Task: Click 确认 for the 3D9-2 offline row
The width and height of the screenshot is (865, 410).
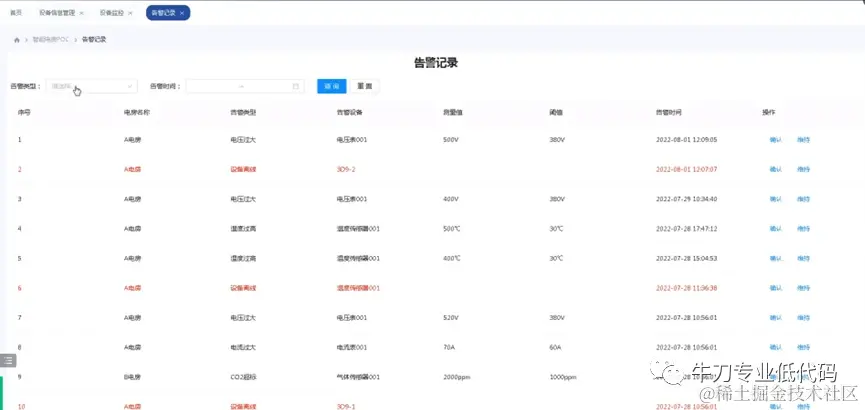Action: pyautogui.click(x=776, y=169)
